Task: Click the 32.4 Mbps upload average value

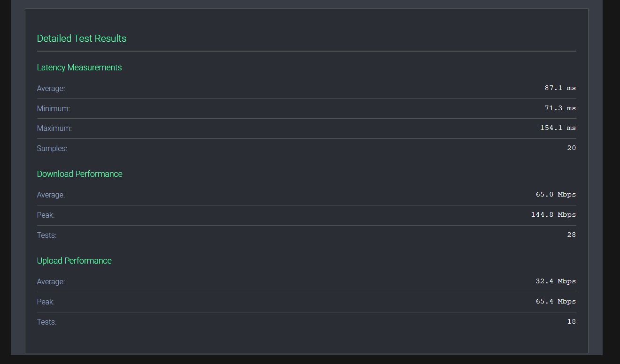Action: coord(556,281)
